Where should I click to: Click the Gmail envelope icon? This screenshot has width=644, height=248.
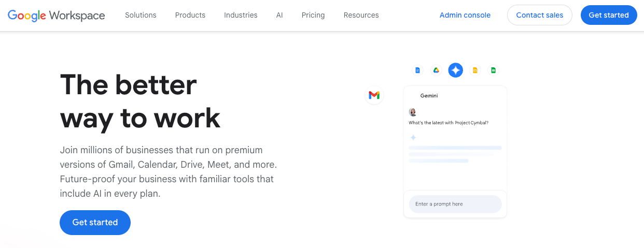point(374,95)
